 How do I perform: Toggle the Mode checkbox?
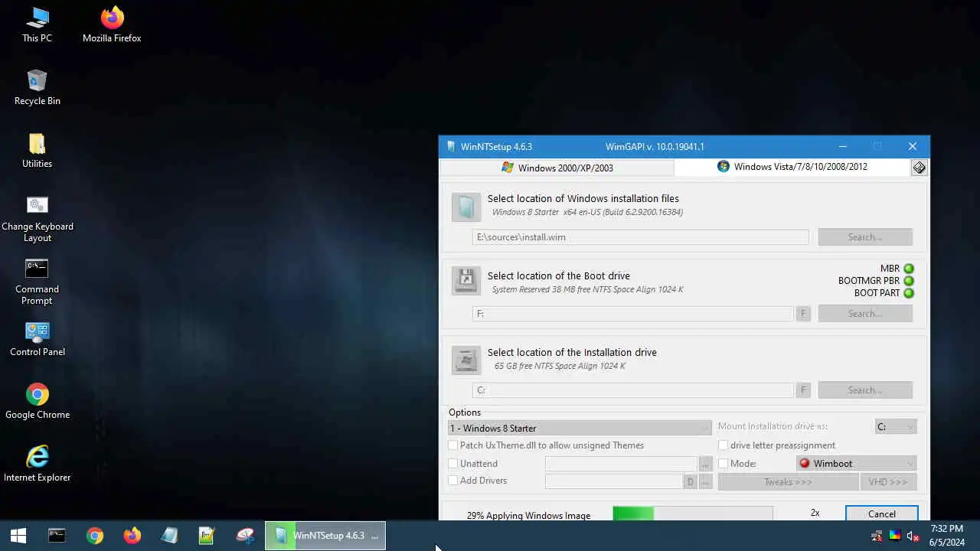(723, 464)
